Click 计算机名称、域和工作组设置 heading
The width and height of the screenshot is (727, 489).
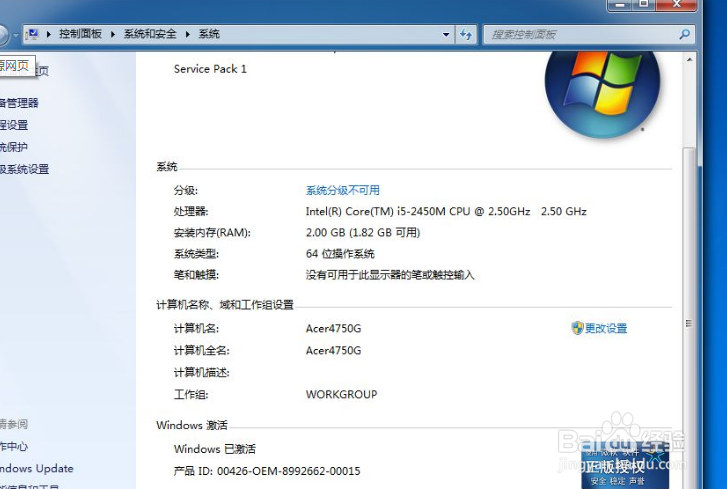(x=225, y=305)
